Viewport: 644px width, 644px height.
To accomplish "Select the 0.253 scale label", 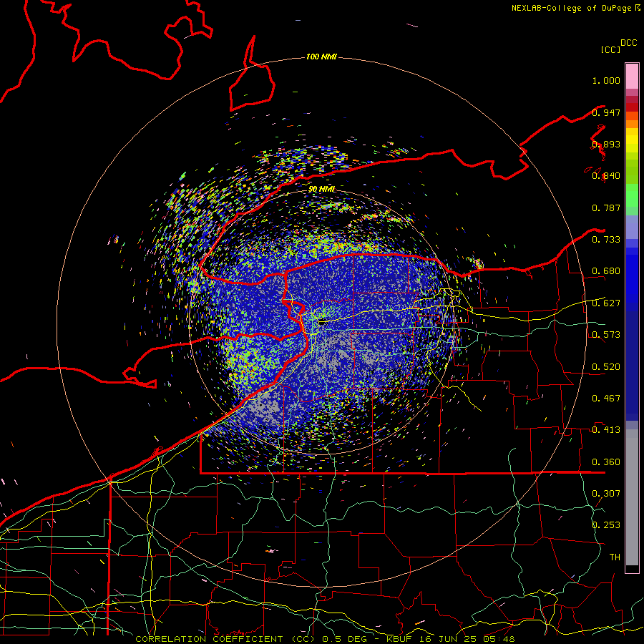I will point(606,525).
